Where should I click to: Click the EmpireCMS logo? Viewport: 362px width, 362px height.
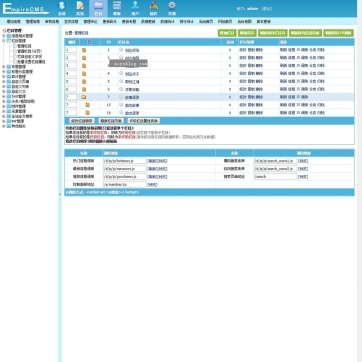coord(26,9)
